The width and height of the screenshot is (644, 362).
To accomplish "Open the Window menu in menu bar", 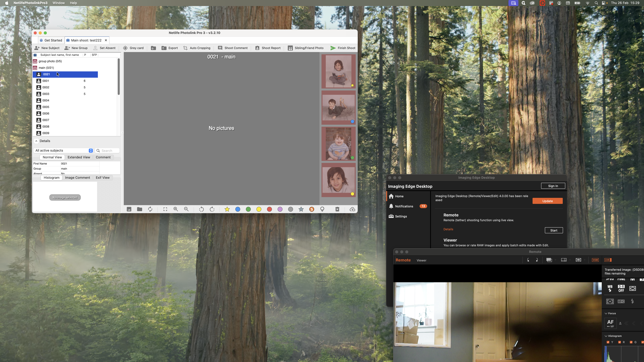I will (x=58, y=3).
